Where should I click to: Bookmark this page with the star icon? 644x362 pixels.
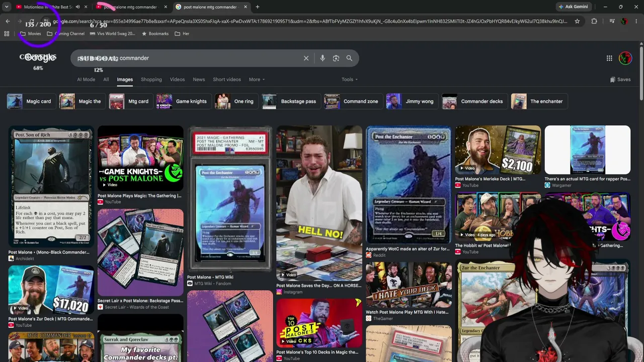(577, 21)
